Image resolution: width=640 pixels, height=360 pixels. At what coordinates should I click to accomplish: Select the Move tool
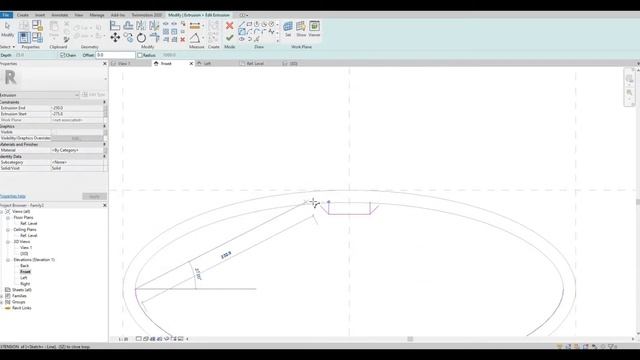pos(115,38)
